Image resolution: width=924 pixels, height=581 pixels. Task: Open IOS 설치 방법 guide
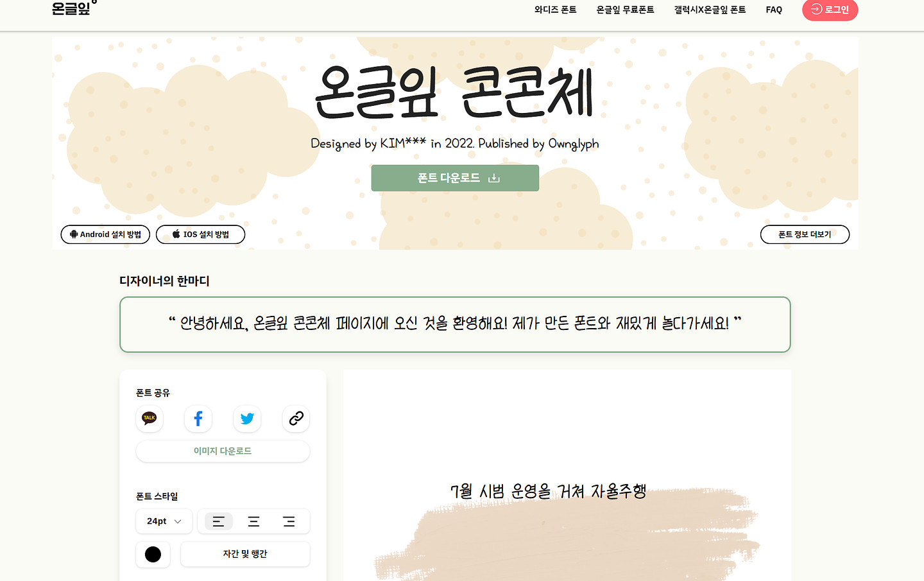200,234
